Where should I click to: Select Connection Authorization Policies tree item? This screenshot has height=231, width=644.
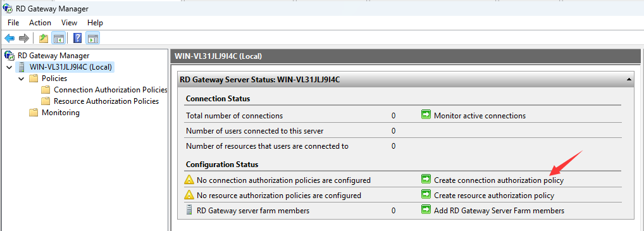click(x=111, y=90)
